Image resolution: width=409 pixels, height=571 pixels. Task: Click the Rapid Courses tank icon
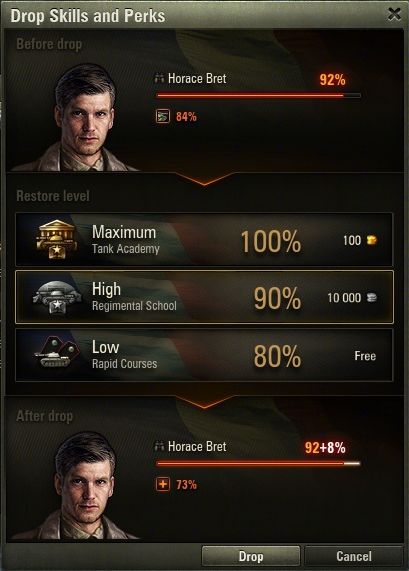click(x=57, y=353)
